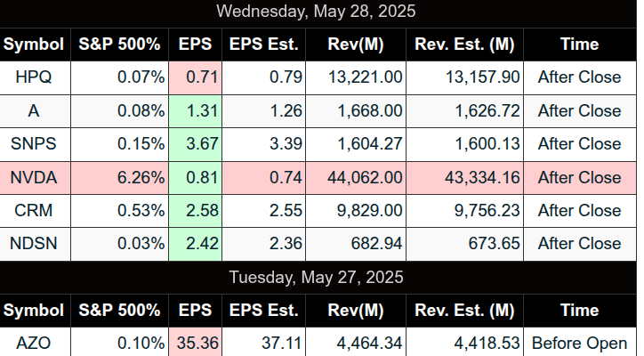Select the 0.15% S&P weight for SNPS
Viewport: 644px width, 356px height.
click(x=119, y=144)
